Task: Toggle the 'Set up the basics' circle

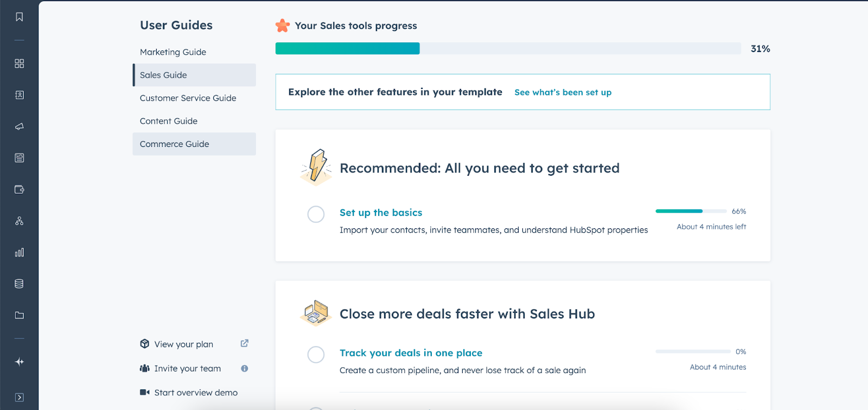Action: click(x=316, y=214)
